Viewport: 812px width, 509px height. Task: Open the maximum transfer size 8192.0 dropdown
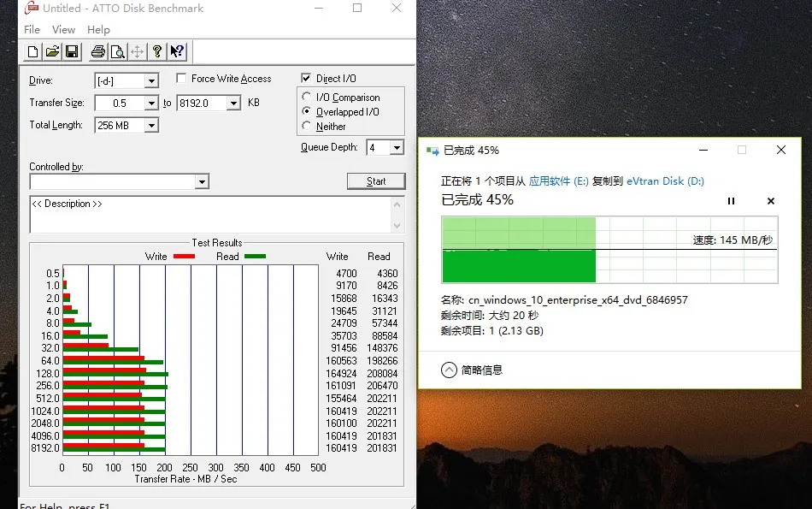pyautogui.click(x=233, y=104)
